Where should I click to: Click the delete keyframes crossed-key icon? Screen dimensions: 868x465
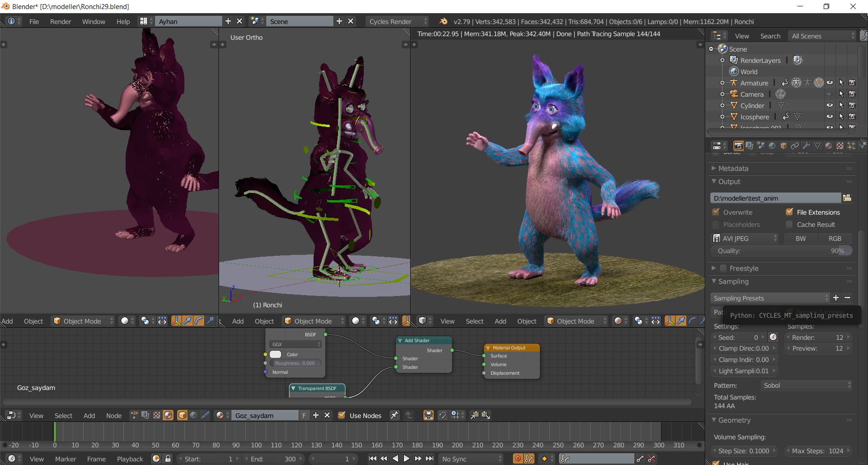tap(652, 459)
